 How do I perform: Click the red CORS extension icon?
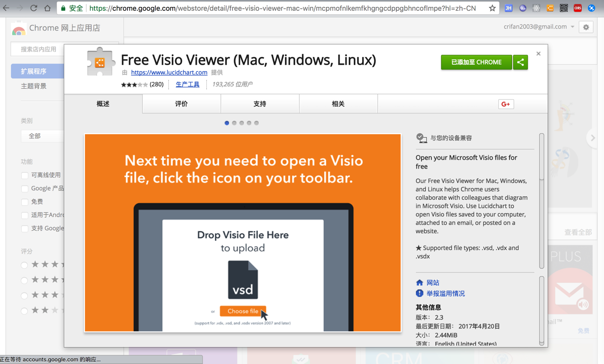(578, 8)
